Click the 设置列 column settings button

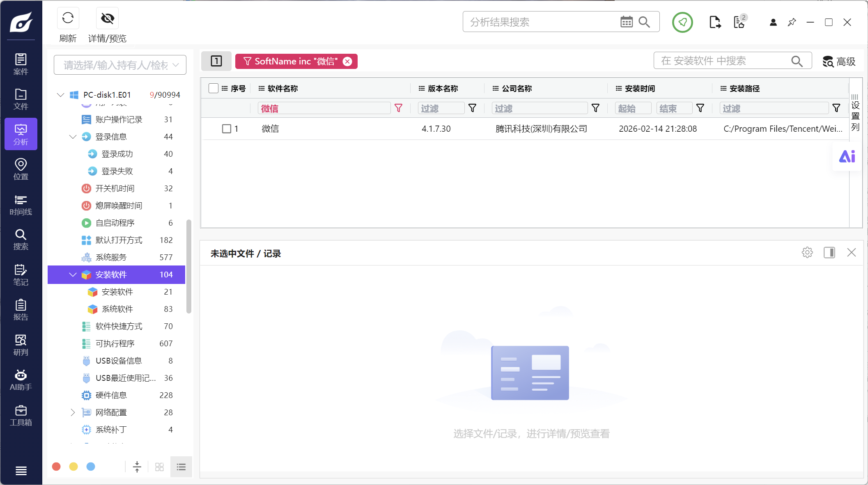click(855, 112)
